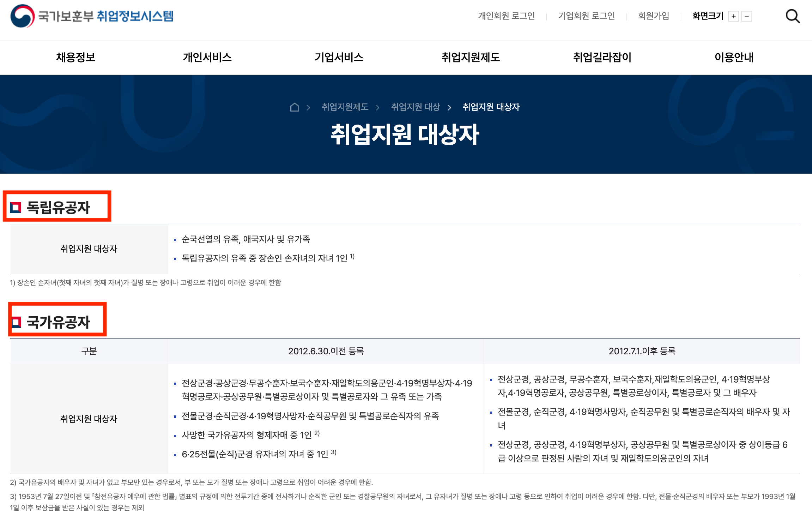
Task: Open the 개인서비스 menu
Action: [x=207, y=57]
